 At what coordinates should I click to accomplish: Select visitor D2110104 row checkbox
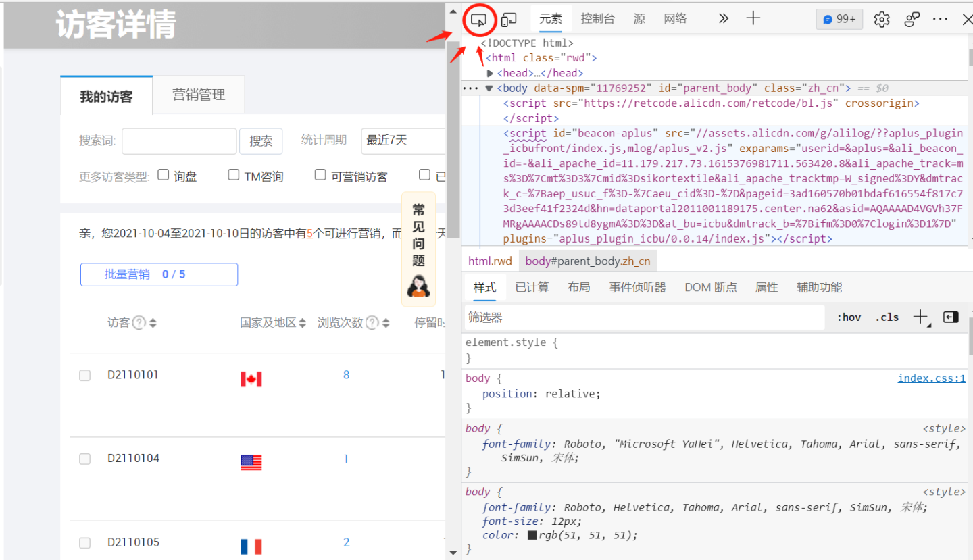[84, 459]
